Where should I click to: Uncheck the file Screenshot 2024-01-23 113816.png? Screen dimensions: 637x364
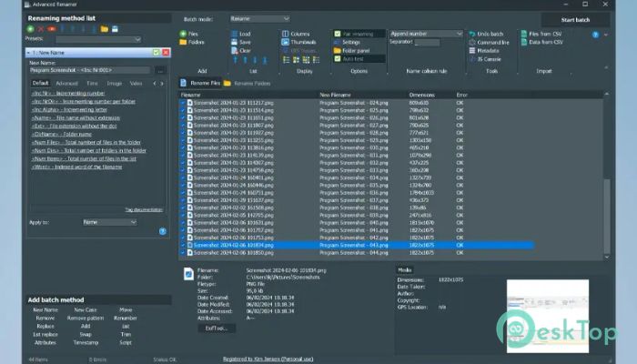182,147
